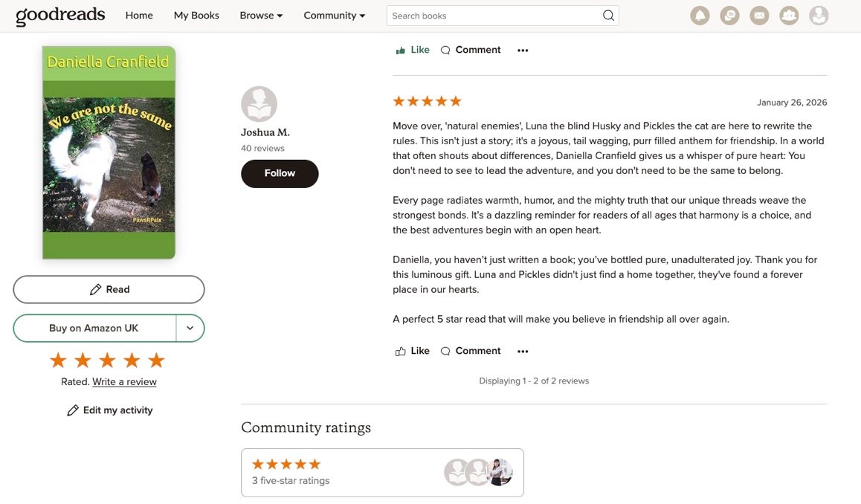Navigate to Home
This screenshot has height=504, width=861.
click(x=139, y=16)
